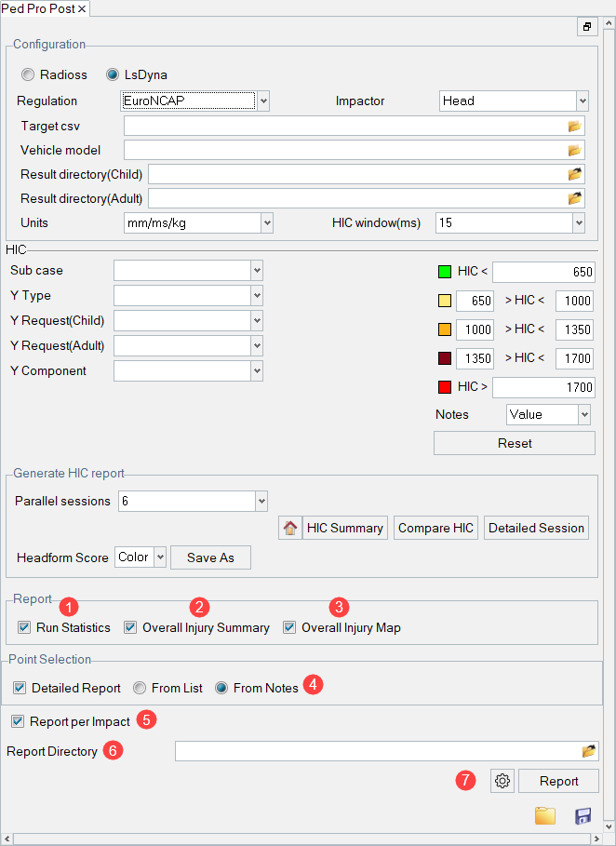Viewport: 616px width, 846px height.
Task: Select the From List radio option
Action: (x=140, y=688)
